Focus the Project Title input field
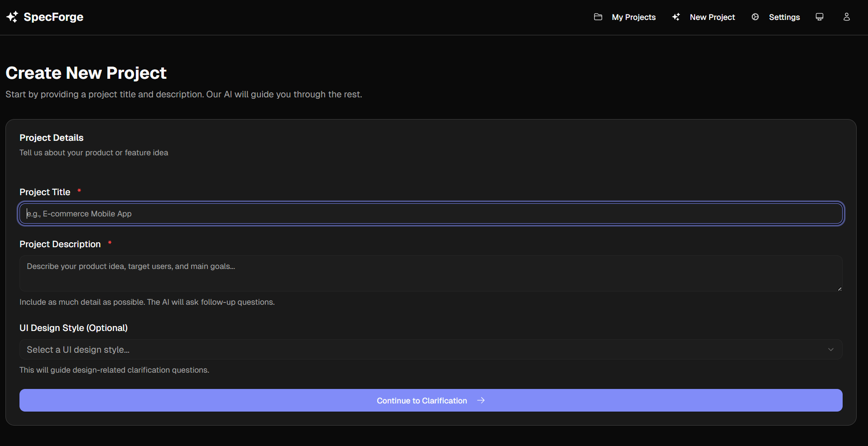 tap(430, 213)
